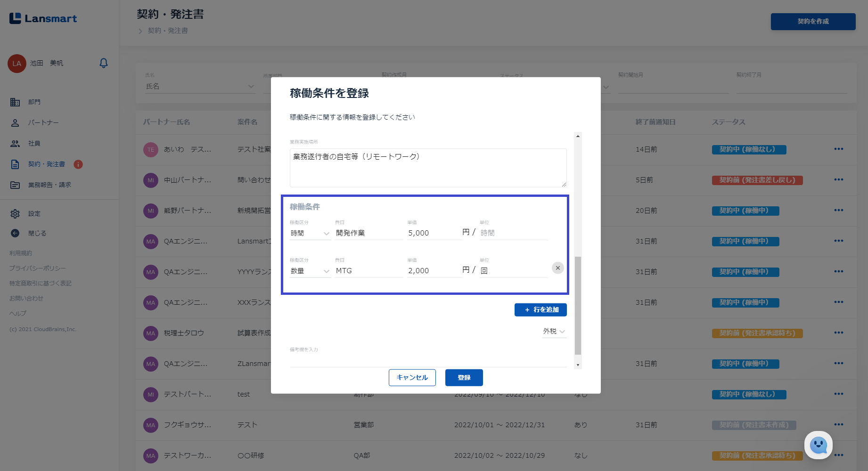The height and width of the screenshot is (471, 868).
Task: Click the 業務実施場所 text area
Action: point(428,168)
